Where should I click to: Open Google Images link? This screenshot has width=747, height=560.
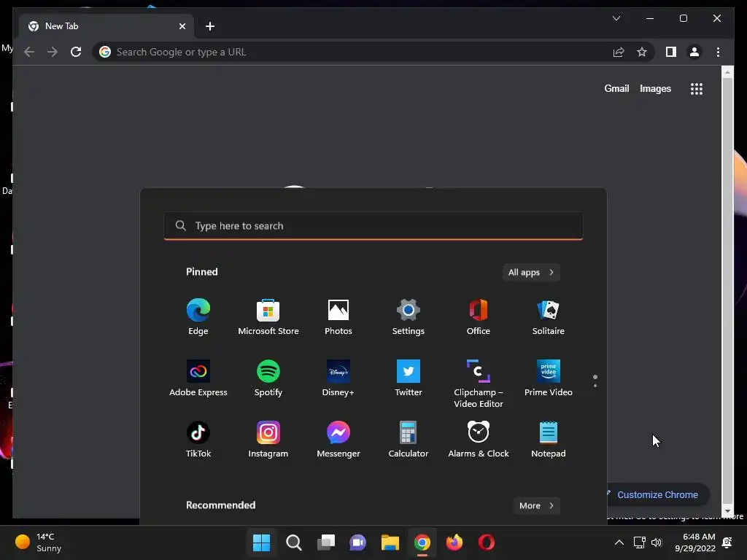pos(655,88)
